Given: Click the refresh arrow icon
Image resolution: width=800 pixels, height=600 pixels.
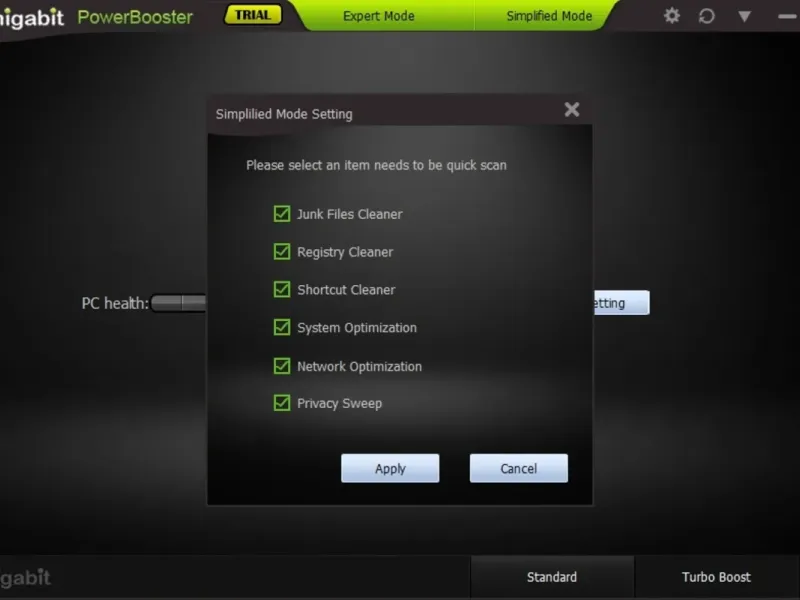Looking at the screenshot, I should 707,16.
